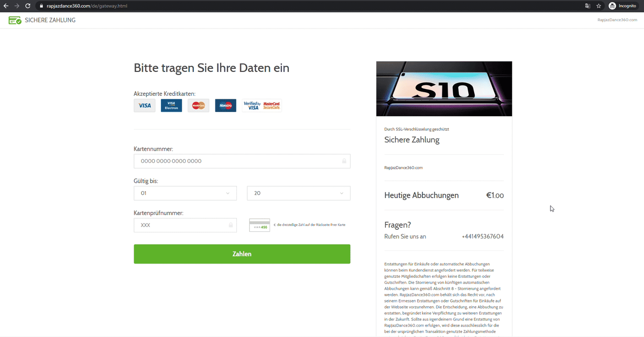Viewport: 644px width, 337px height.
Task: Click the RapJazDance360.com text in header
Action: (617, 20)
